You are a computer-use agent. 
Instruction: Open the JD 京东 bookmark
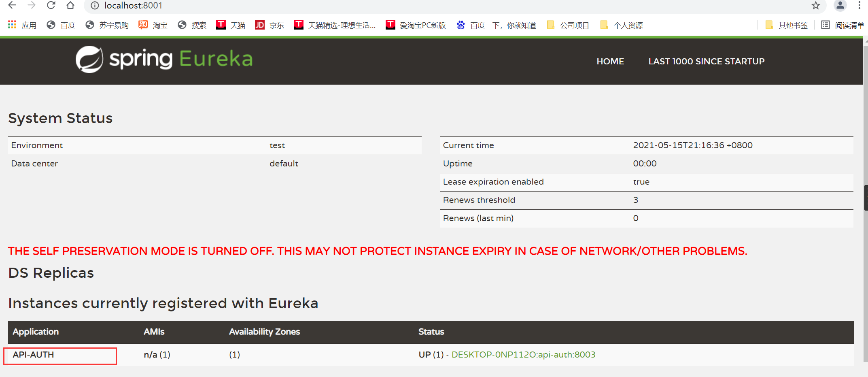pyautogui.click(x=269, y=25)
